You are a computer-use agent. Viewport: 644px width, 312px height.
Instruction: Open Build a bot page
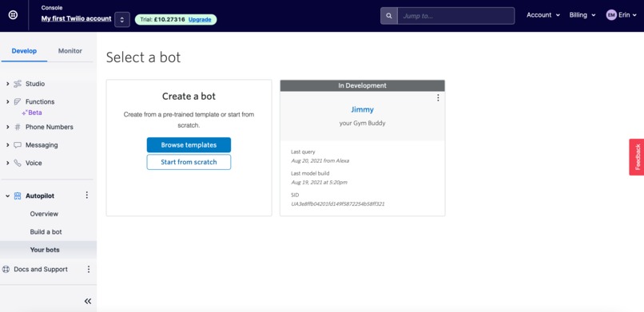[x=46, y=232]
